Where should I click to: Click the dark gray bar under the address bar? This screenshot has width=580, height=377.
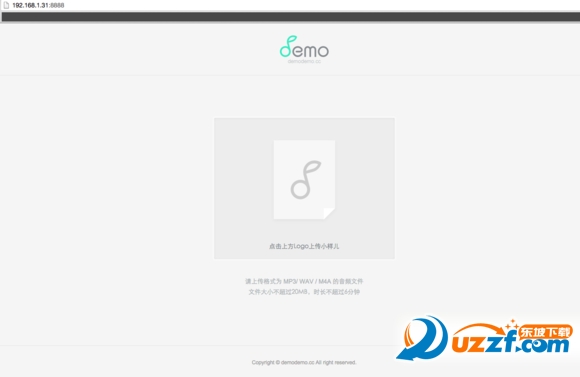[291, 17]
